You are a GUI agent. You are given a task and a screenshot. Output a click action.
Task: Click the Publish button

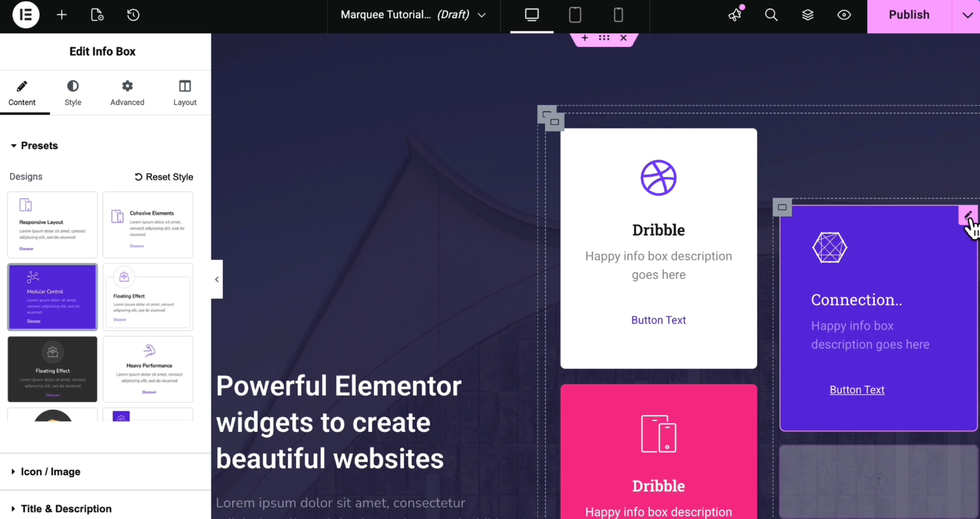(909, 16)
